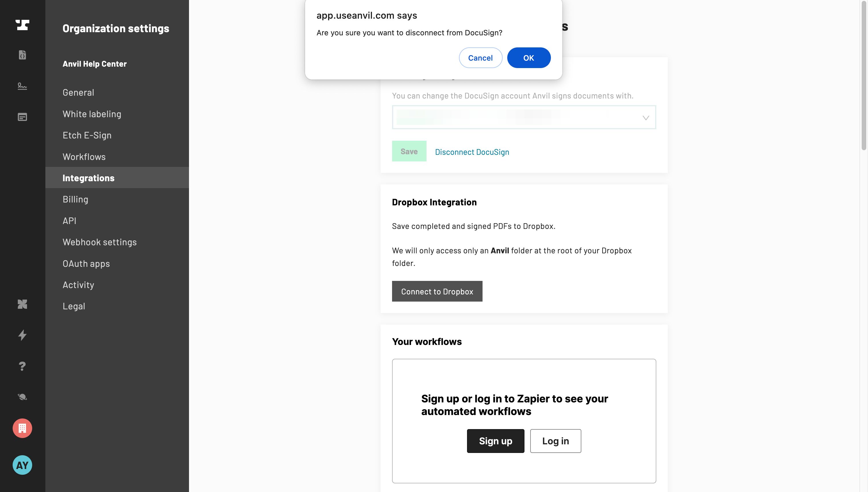Click the puzzle piece integrations icon
The image size is (868, 492).
(x=22, y=304)
